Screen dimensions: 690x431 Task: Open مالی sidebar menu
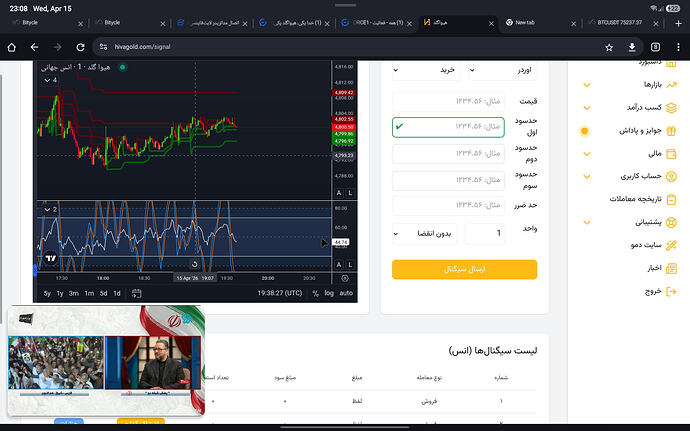click(655, 154)
